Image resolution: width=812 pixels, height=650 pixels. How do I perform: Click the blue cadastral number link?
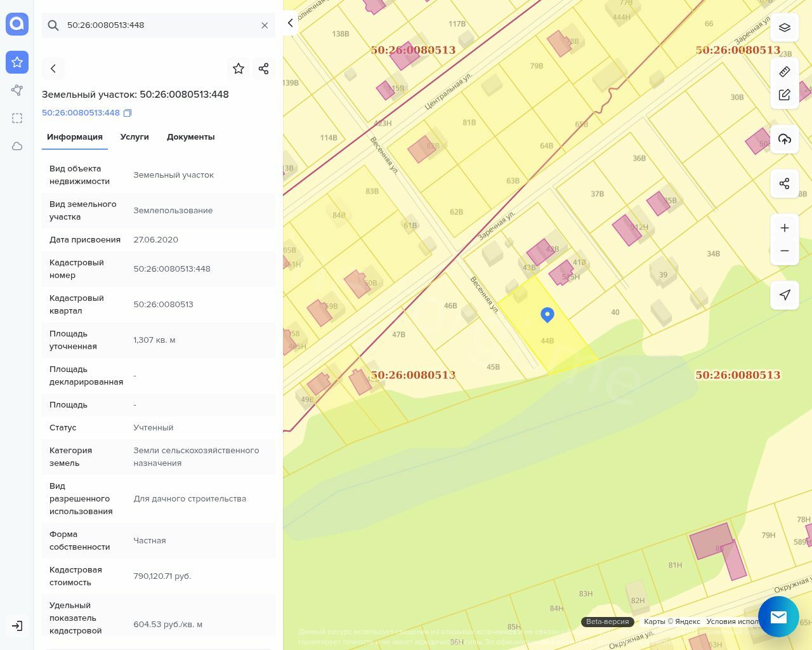pos(81,113)
